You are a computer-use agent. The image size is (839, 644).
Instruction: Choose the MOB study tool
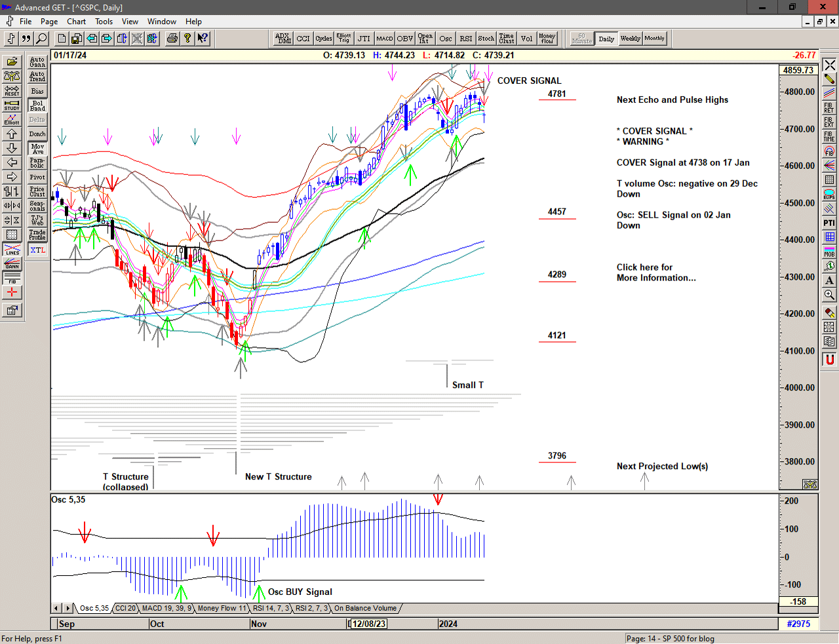tap(829, 252)
